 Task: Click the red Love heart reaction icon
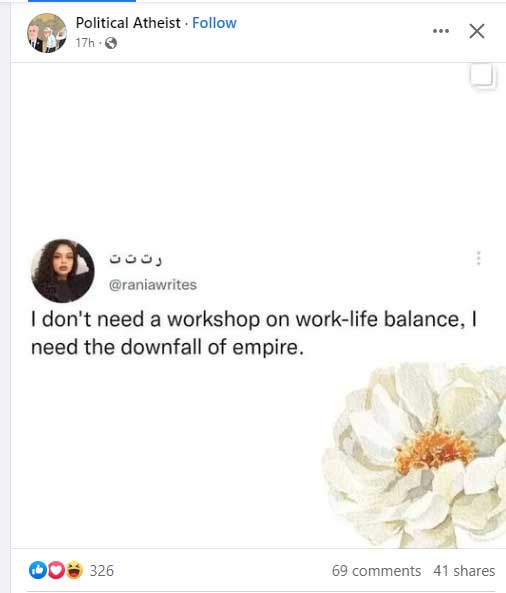point(56,570)
